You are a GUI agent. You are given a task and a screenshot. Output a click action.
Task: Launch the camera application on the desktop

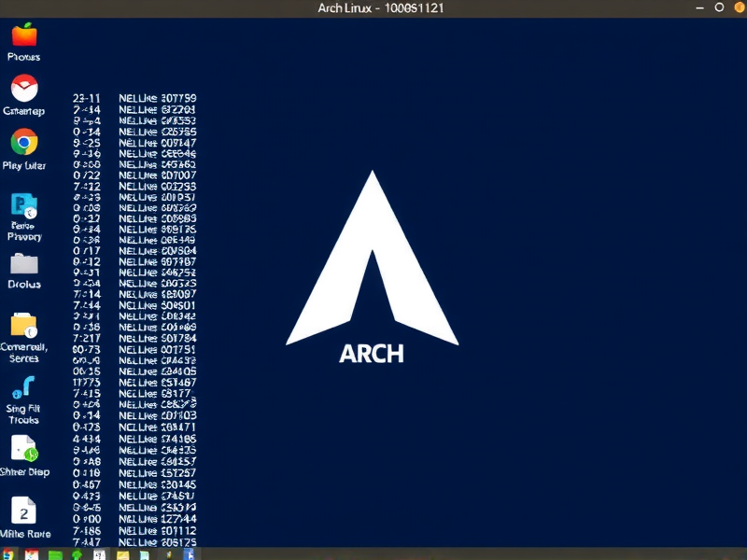coord(23,91)
